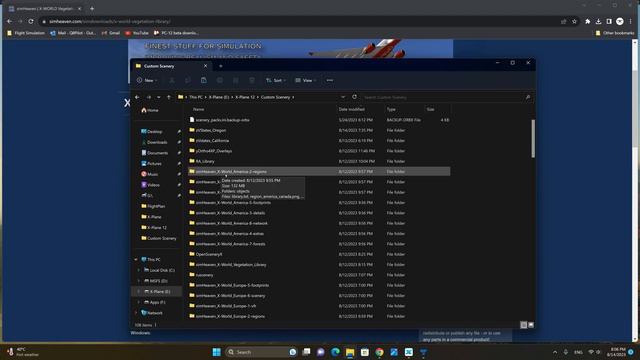The image size is (640, 360).
Task: Open the YouTube bookmark
Action: click(137, 33)
